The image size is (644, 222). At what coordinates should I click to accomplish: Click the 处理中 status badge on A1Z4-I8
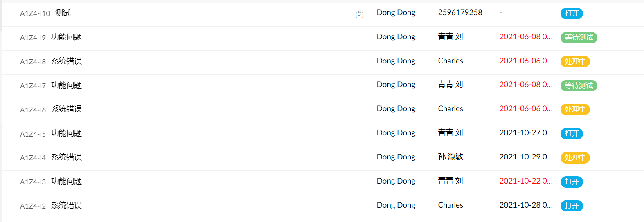coord(575,62)
